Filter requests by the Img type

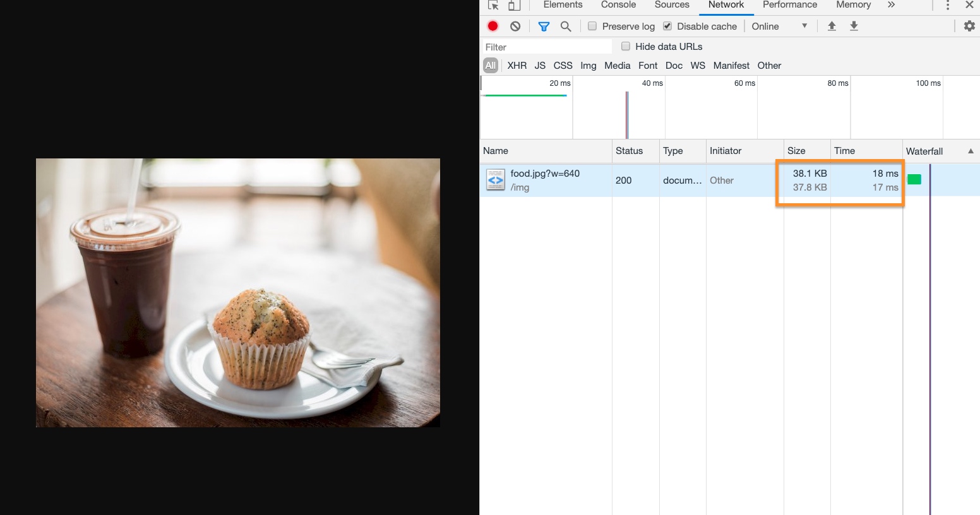[588, 66]
